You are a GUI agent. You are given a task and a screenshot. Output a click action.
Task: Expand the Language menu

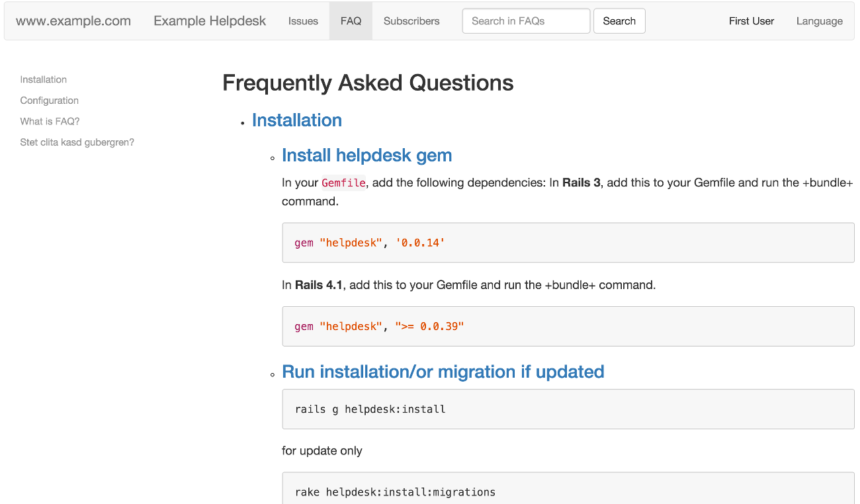pyautogui.click(x=819, y=21)
